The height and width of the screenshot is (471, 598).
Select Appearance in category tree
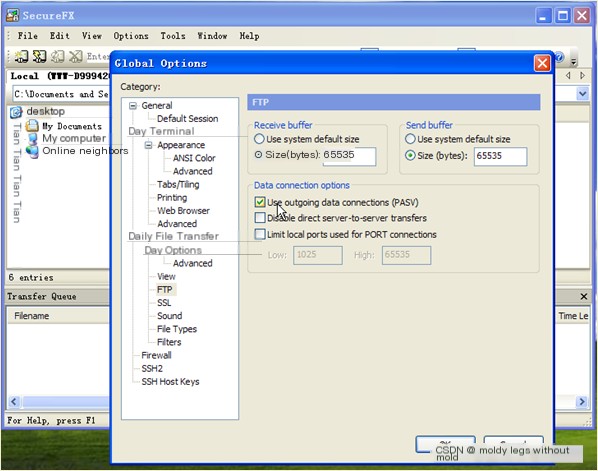[181, 145]
